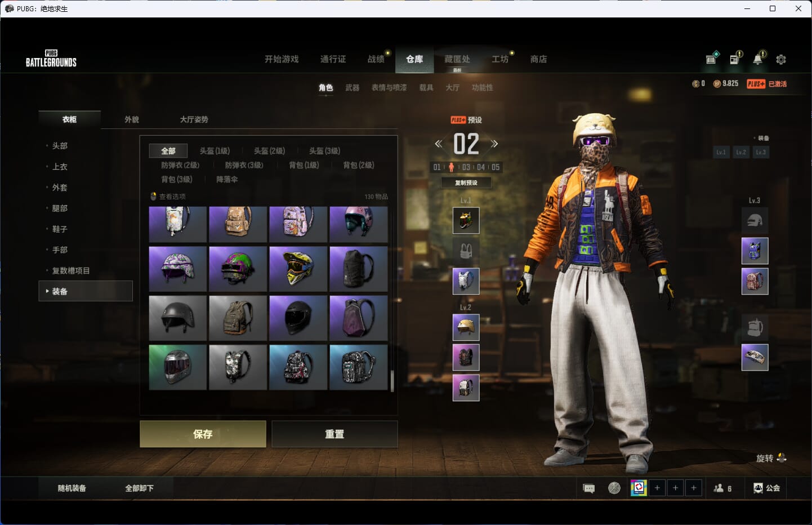
Task: Click the 保存 save button
Action: click(x=203, y=434)
